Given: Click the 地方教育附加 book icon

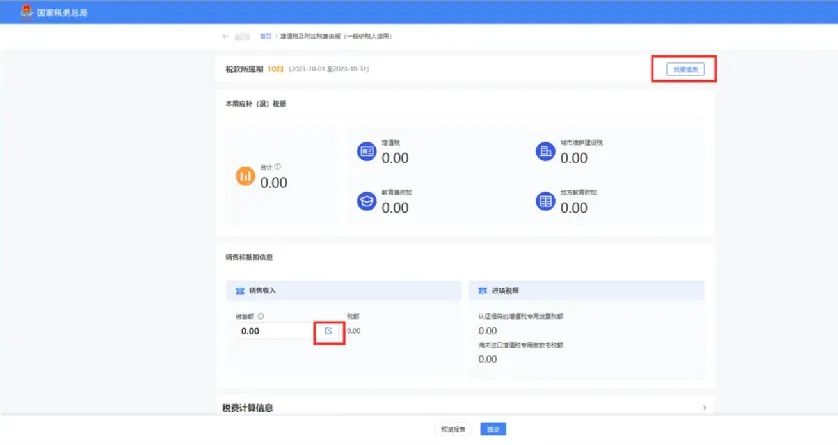Looking at the screenshot, I should pos(545,201).
